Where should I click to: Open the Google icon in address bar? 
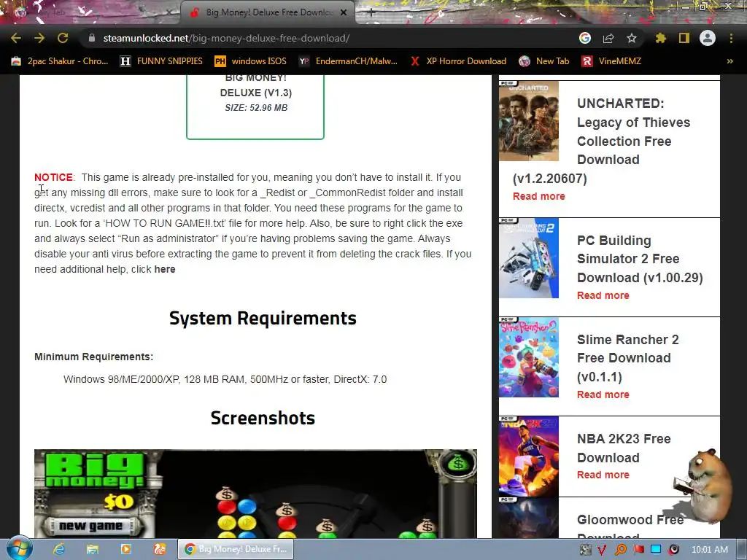pos(585,38)
